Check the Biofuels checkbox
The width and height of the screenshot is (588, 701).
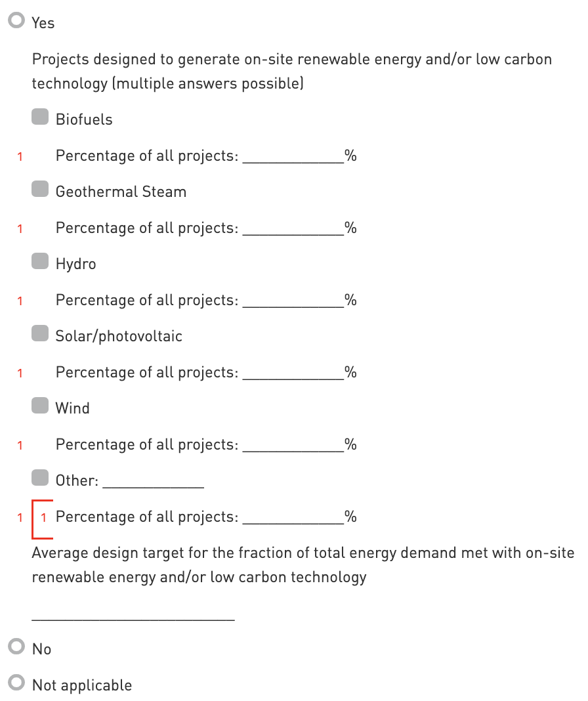40,117
